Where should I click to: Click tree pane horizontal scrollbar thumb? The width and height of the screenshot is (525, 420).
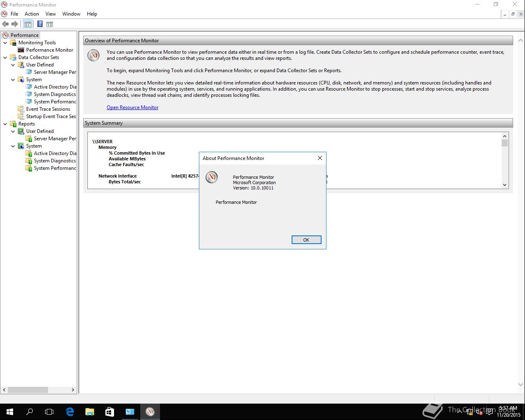[28, 390]
